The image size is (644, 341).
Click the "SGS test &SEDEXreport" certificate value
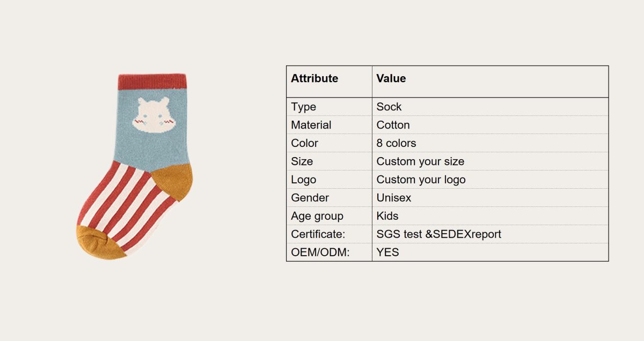tap(439, 234)
